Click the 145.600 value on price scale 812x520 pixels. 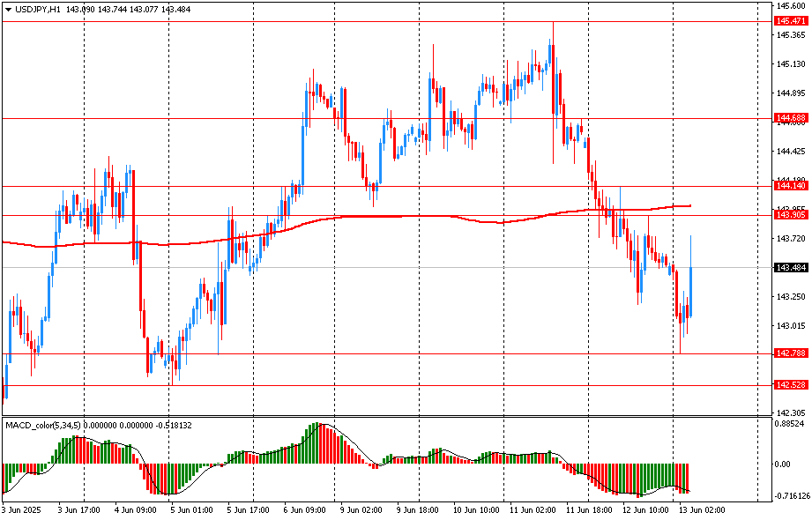[x=789, y=5]
